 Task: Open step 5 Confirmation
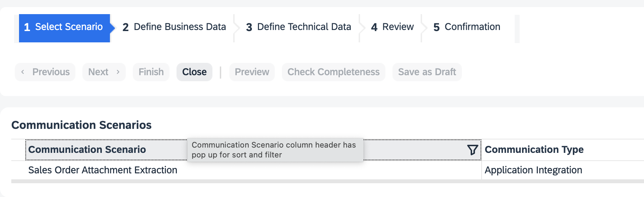[466, 27]
